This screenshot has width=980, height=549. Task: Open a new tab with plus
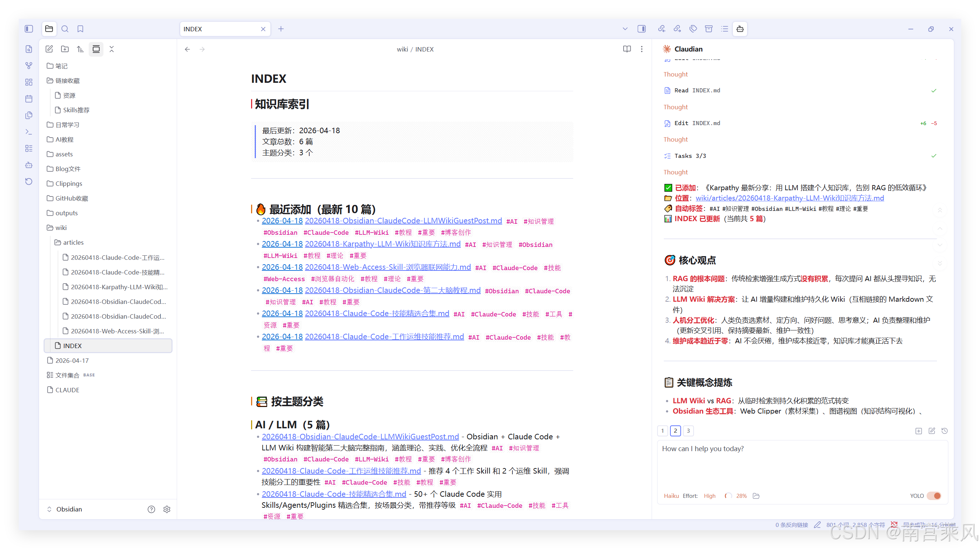[281, 29]
